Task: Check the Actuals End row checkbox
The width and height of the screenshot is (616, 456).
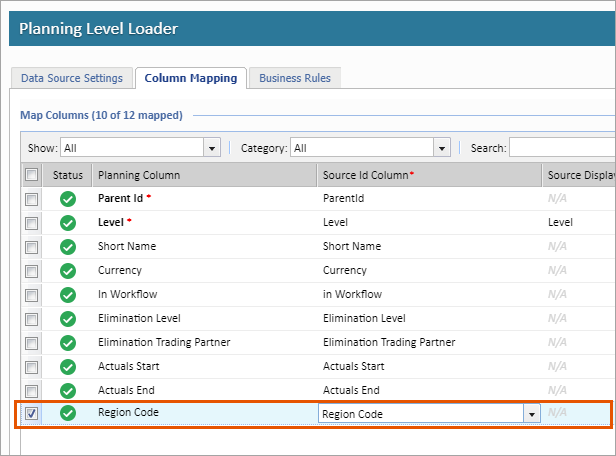Action: (x=31, y=391)
